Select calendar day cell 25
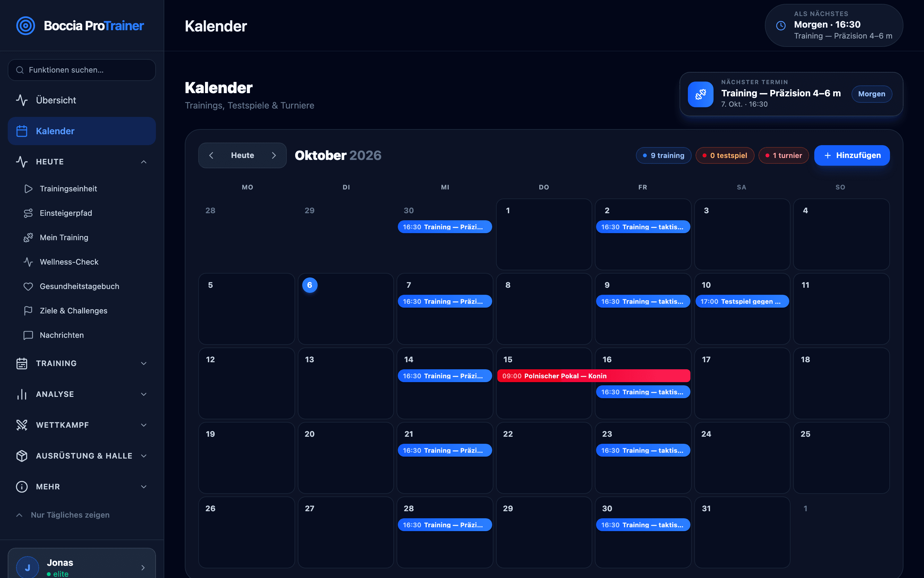924x578 pixels. click(841, 458)
